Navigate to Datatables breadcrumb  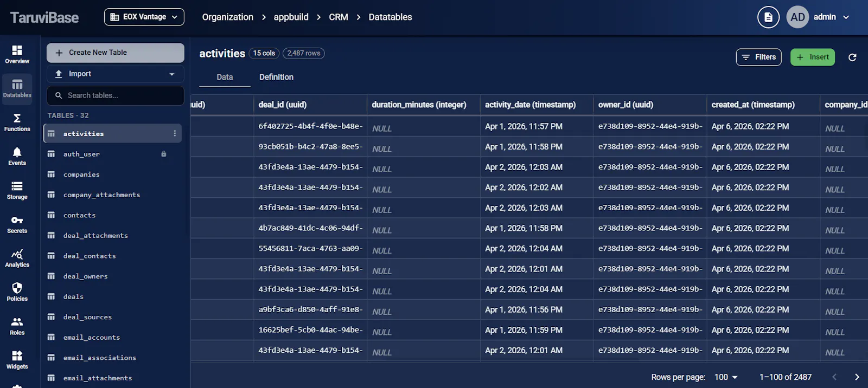pyautogui.click(x=390, y=17)
